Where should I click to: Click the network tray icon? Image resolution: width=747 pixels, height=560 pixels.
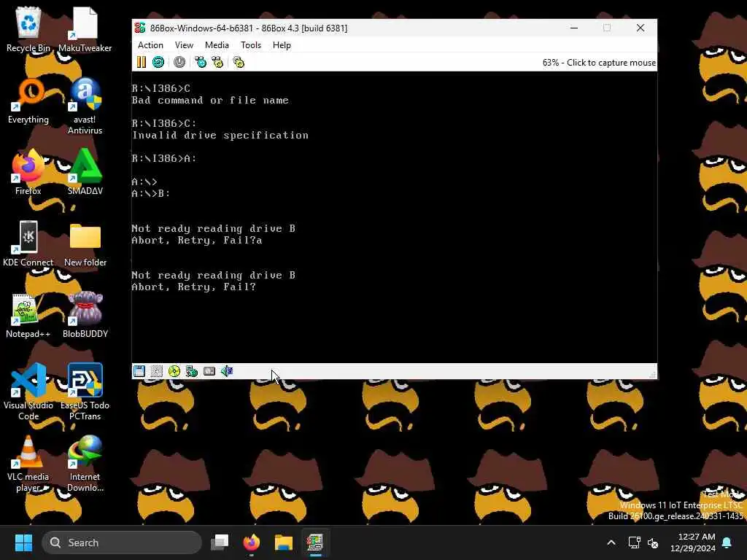(x=634, y=542)
